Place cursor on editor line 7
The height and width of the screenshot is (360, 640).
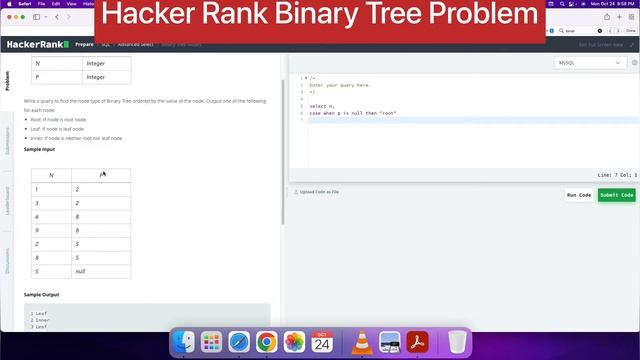tap(473, 120)
